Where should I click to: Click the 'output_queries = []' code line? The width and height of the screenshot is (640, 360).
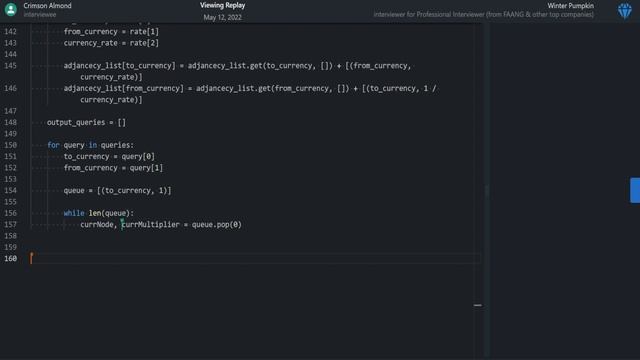(x=87, y=122)
